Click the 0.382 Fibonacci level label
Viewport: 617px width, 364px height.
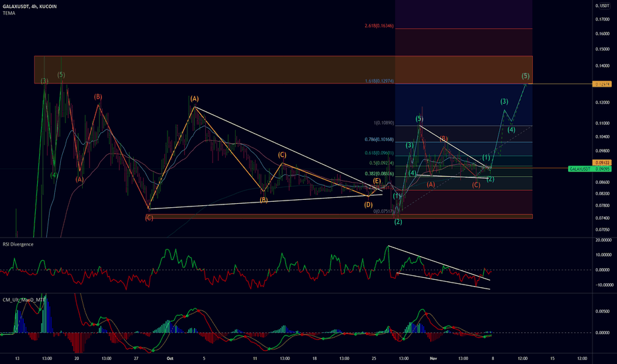click(379, 173)
